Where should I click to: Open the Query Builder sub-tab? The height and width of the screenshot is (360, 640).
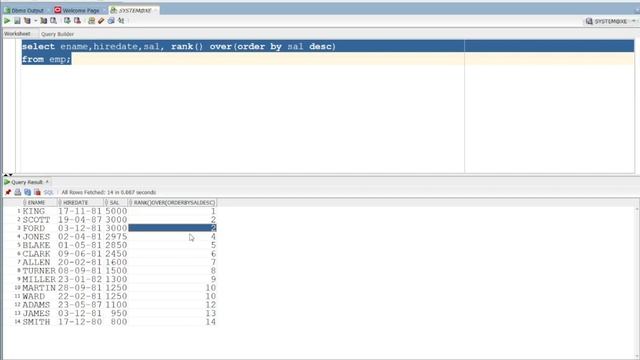pyautogui.click(x=57, y=34)
